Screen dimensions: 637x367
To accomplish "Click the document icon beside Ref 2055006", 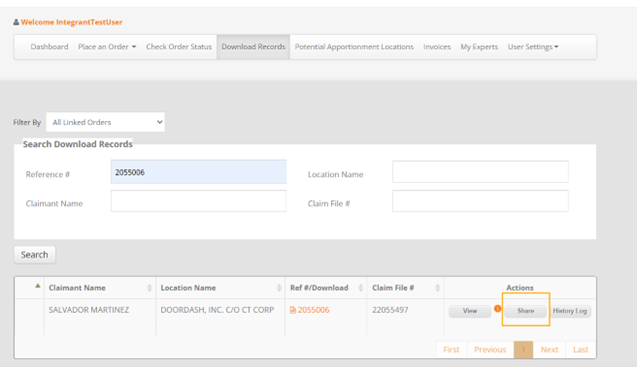I will point(292,310).
